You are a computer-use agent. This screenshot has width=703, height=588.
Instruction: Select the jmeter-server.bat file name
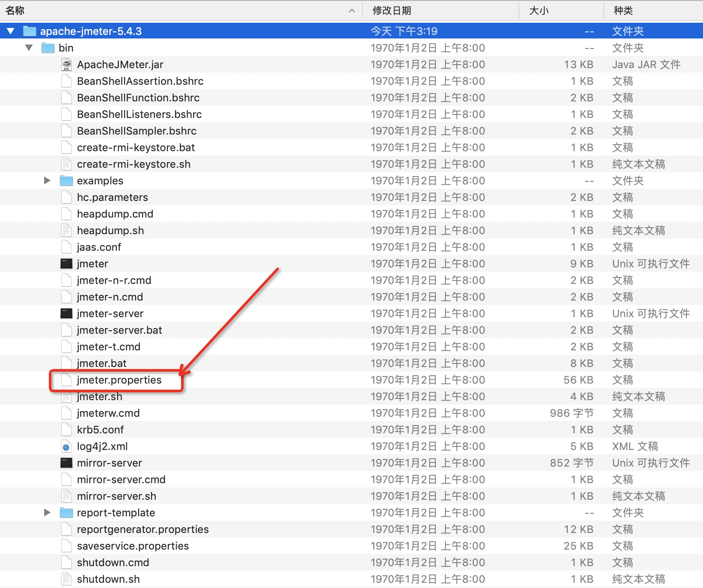(x=119, y=330)
